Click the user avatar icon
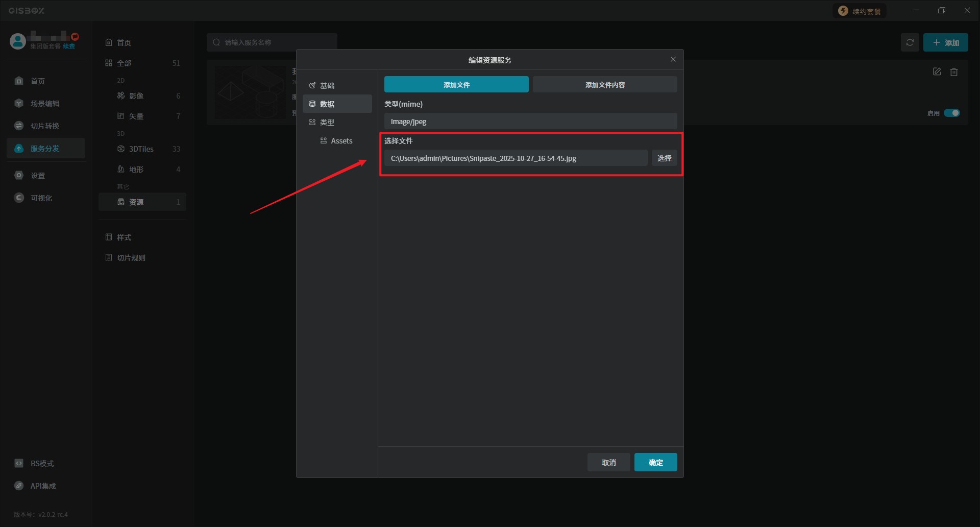The height and width of the screenshot is (527, 980). [18, 41]
